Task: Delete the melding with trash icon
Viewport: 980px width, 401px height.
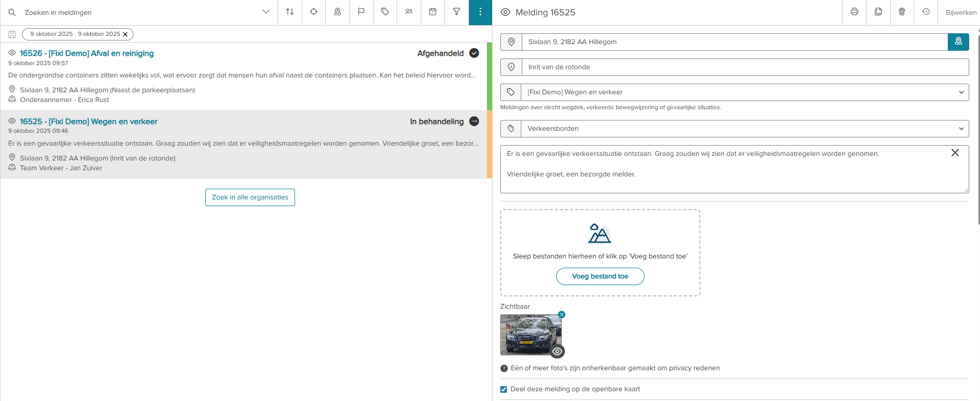Action: click(x=902, y=12)
